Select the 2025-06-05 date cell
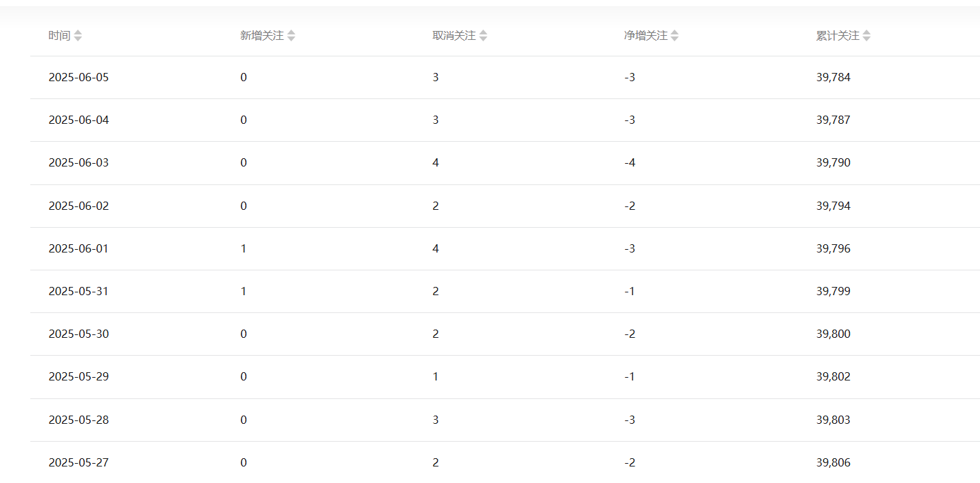This screenshot has height=483, width=980. pyautogui.click(x=78, y=77)
